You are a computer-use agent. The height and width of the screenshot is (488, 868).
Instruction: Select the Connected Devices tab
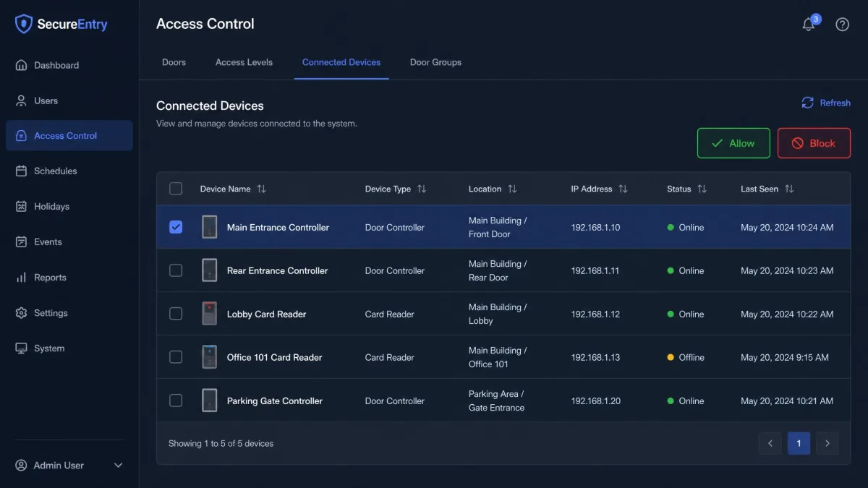coord(341,62)
